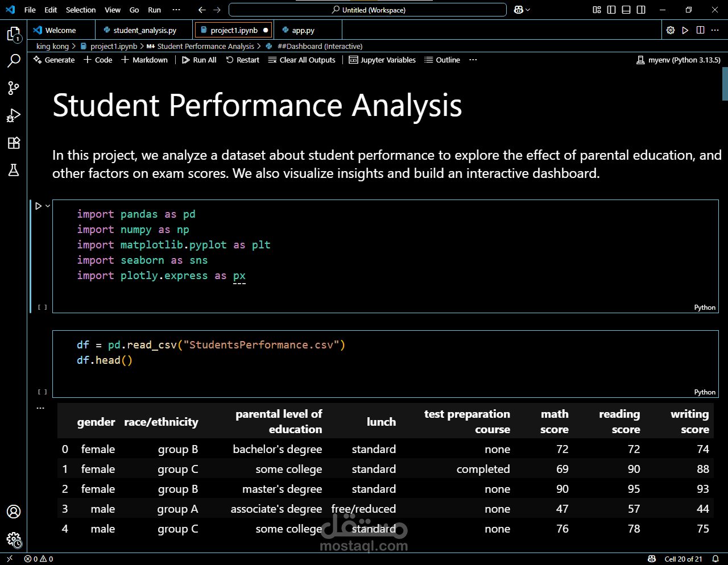Switch to the Welcome tab
The width and height of the screenshot is (728, 565).
[x=61, y=30]
